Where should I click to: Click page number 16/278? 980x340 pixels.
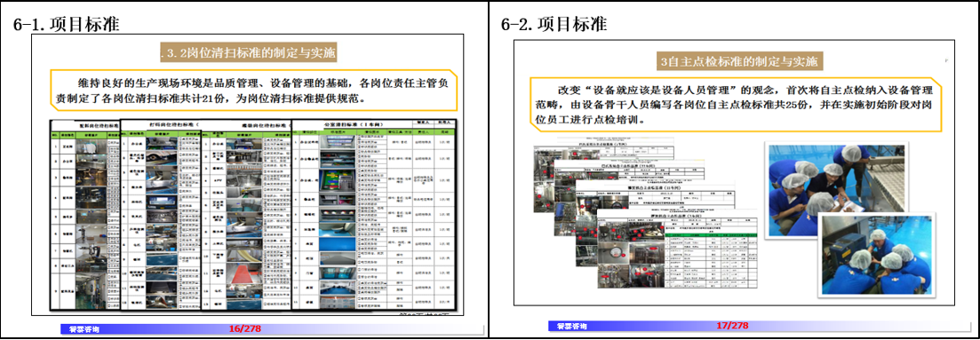pos(245,328)
